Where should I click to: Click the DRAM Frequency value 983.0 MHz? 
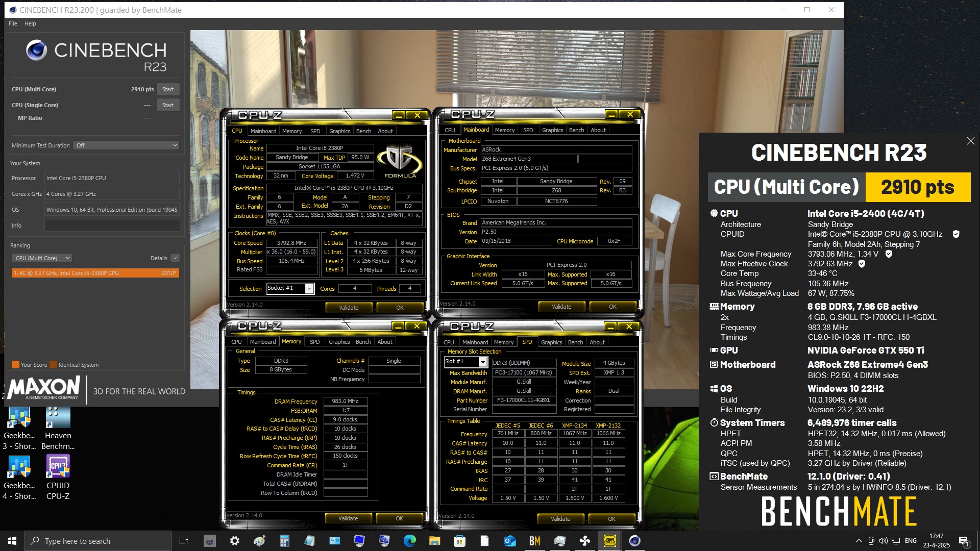[345, 402]
